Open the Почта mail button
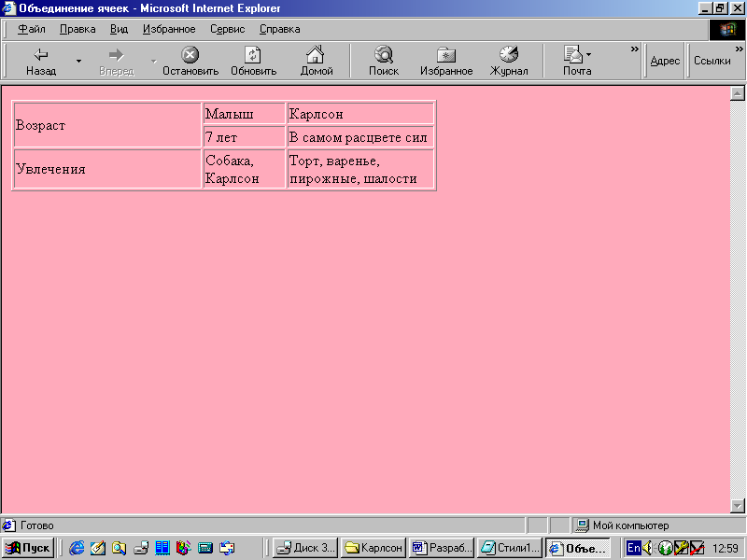The width and height of the screenshot is (747, 560). [577, 61]
